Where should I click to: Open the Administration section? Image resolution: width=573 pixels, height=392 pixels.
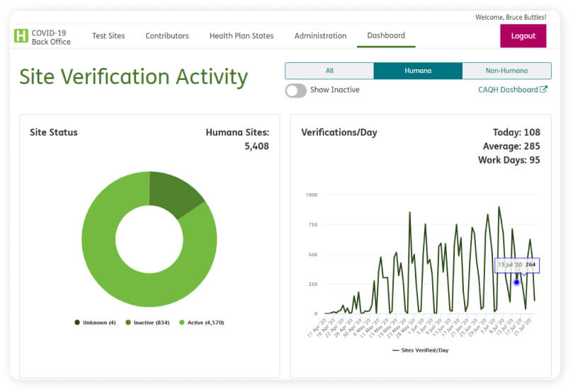(320, 36)
